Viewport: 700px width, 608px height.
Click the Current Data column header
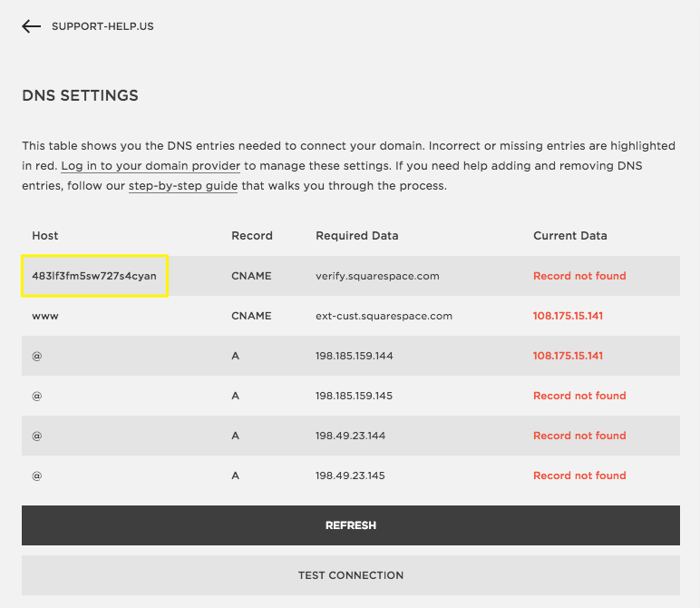pos(569,235)
